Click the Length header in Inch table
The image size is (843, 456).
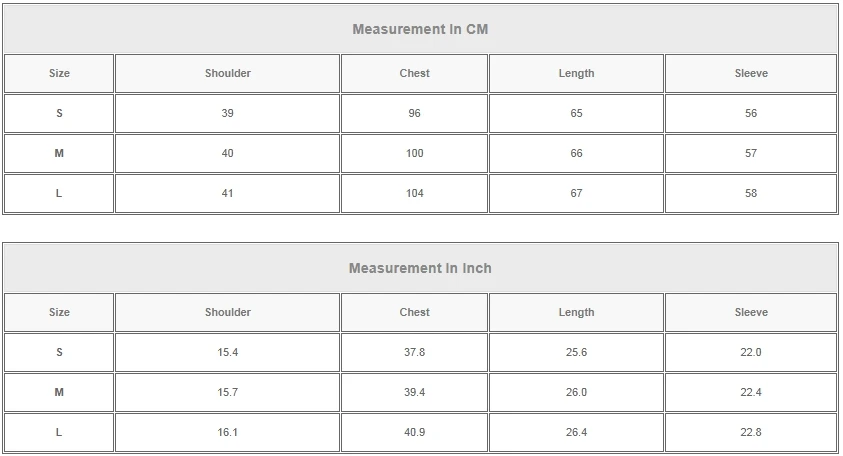point(576,312)
